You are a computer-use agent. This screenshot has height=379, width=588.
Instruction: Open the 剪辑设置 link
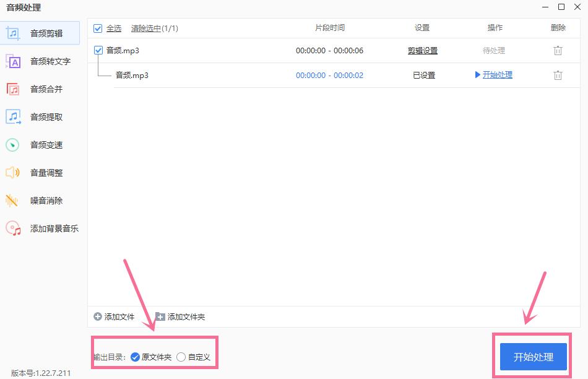[423, 51]
